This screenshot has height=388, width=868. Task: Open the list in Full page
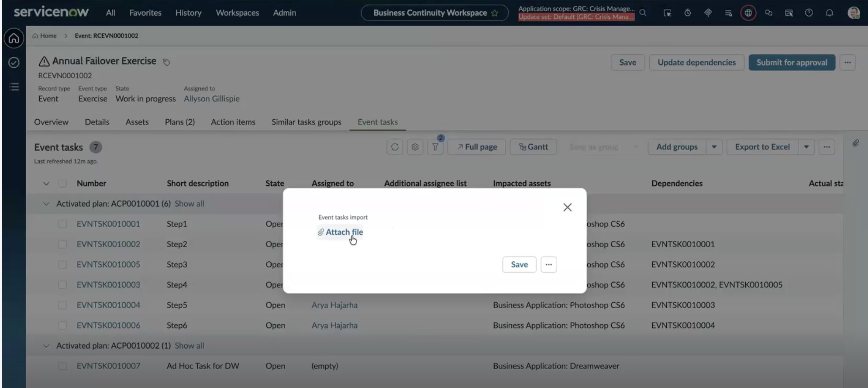coord(476,147)
